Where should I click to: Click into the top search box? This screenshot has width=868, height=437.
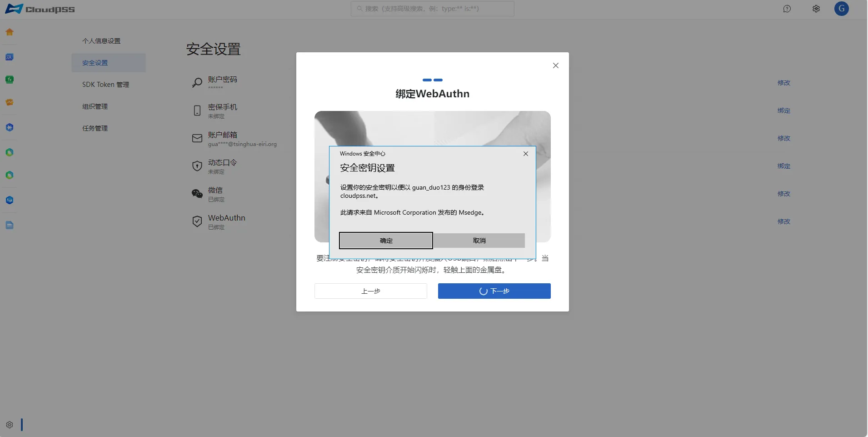[x=433, y=9]
